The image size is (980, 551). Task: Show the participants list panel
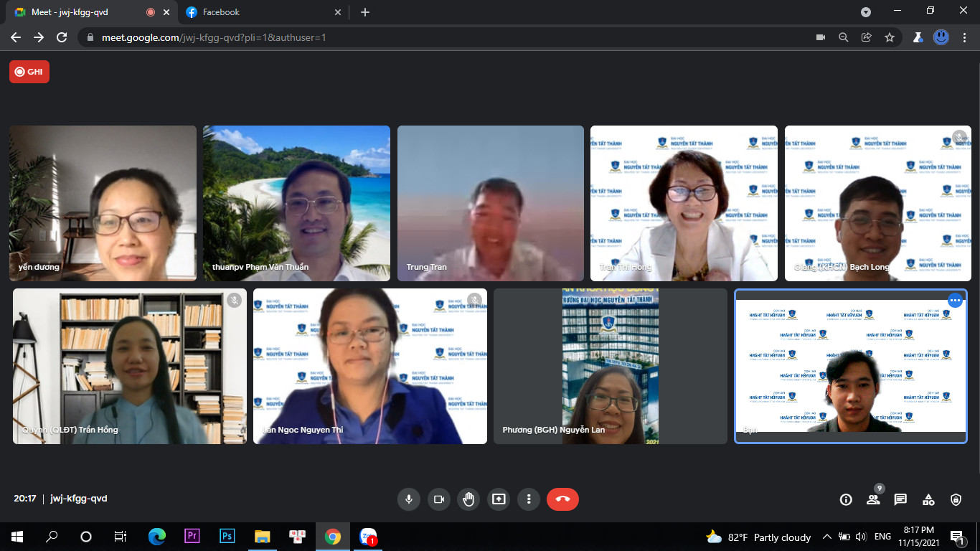pyautogui.click(x=873, y=500)
